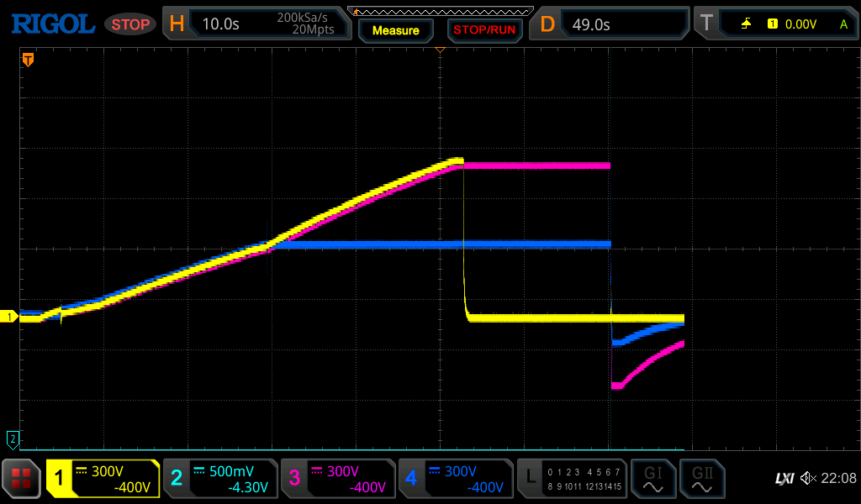Click the orange trigger position marker at top-left
This screenshot has width=861, height=504.
(28, 60)
